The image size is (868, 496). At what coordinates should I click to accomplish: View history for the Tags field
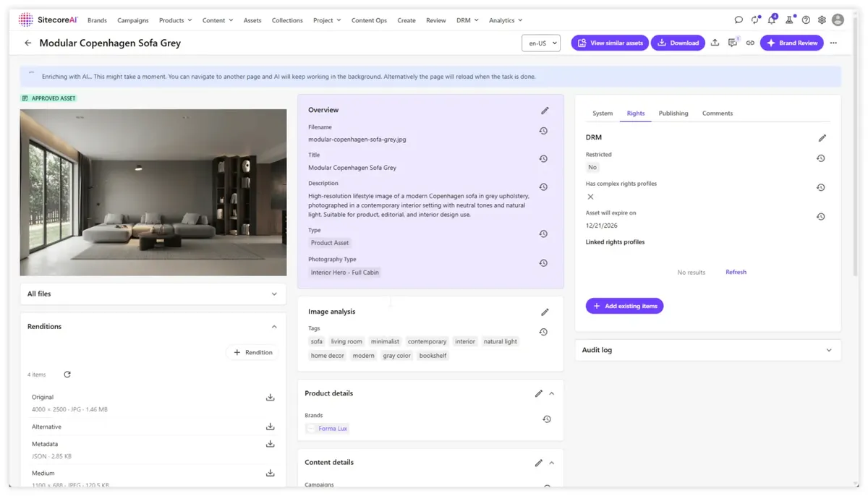pyautogui.click(x=543, y=332)
